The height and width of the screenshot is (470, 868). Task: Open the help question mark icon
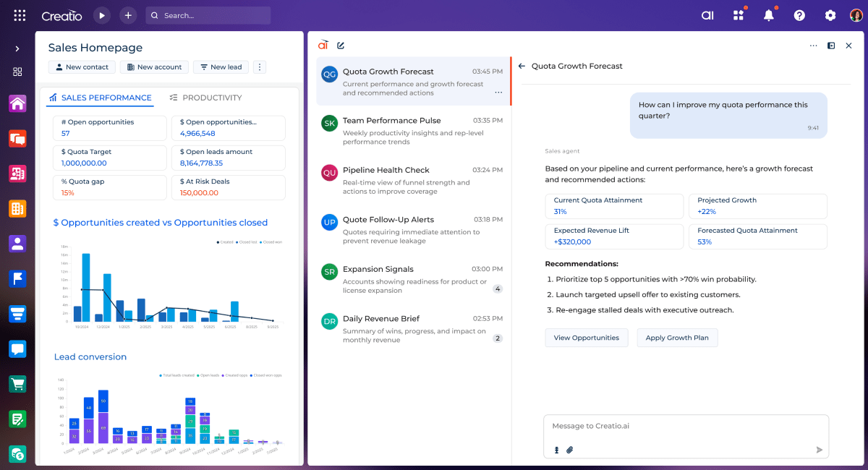[799, 15]
